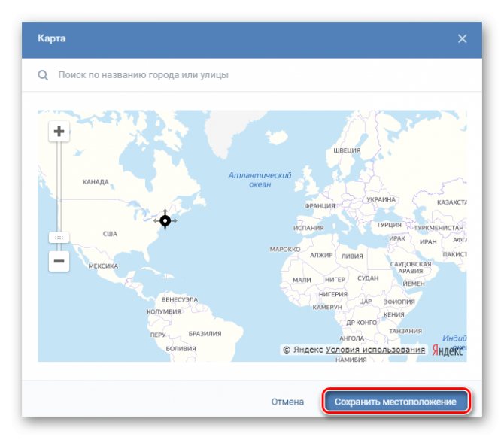Click the zoom out minus button
Screen dimensions: 504x440
click(x=59, y=262)
